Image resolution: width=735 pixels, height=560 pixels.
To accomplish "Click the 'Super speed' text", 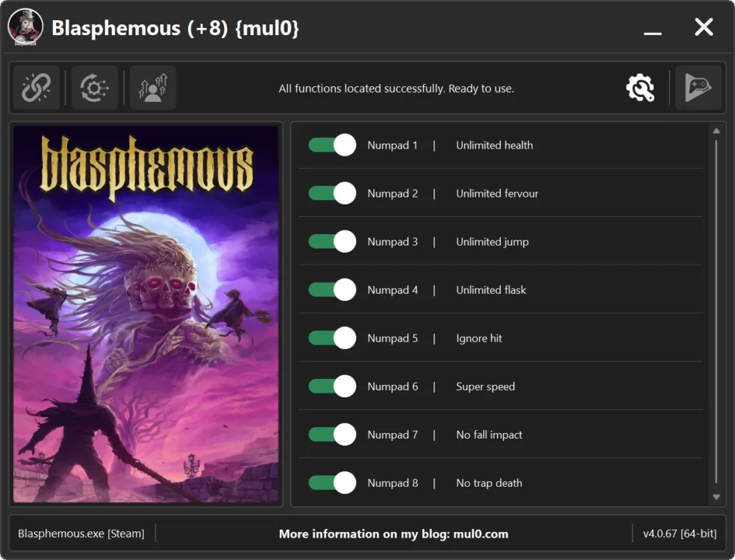I will [x=485, y=387].
